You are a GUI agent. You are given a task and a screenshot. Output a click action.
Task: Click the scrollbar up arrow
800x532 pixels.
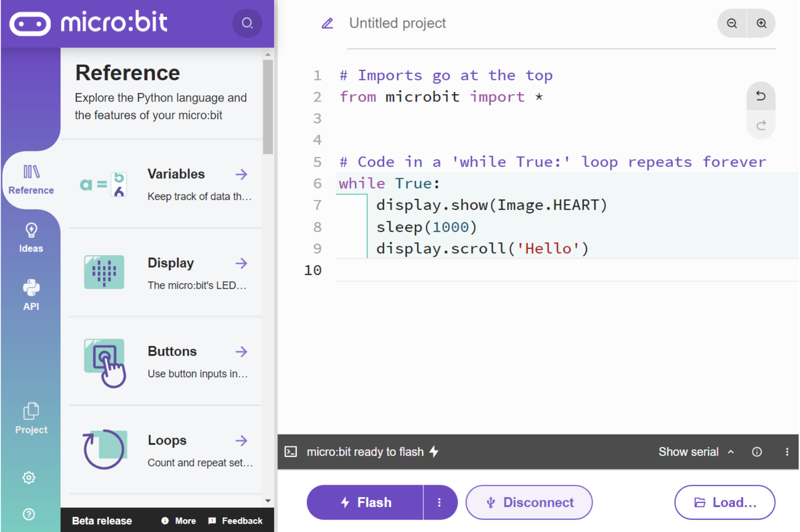(x=268, y=55)
